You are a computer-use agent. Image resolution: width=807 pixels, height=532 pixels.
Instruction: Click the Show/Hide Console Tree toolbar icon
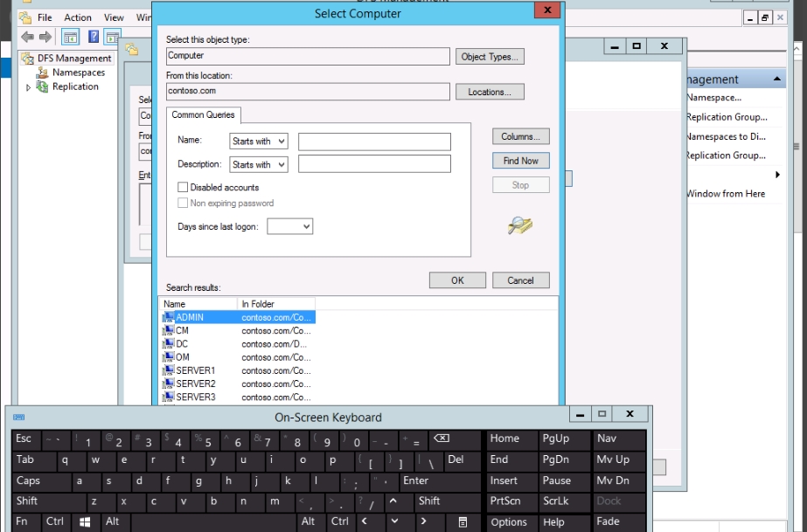70,37
